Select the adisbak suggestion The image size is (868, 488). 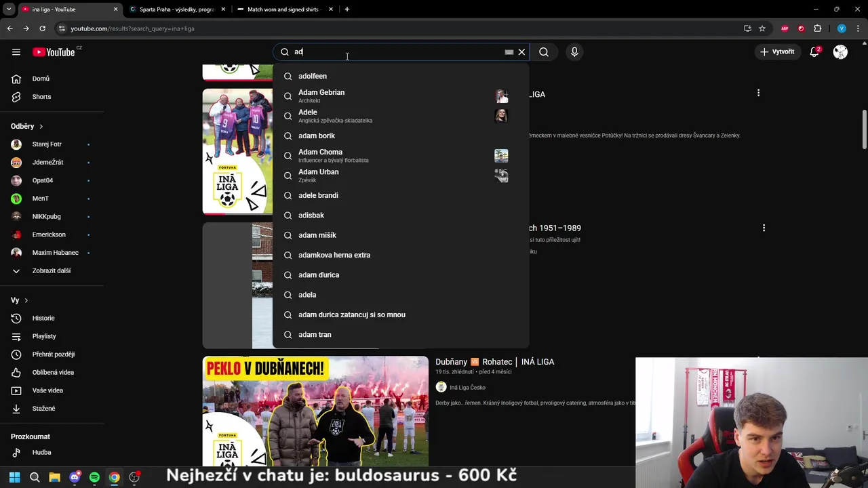[x=401, y=216]
